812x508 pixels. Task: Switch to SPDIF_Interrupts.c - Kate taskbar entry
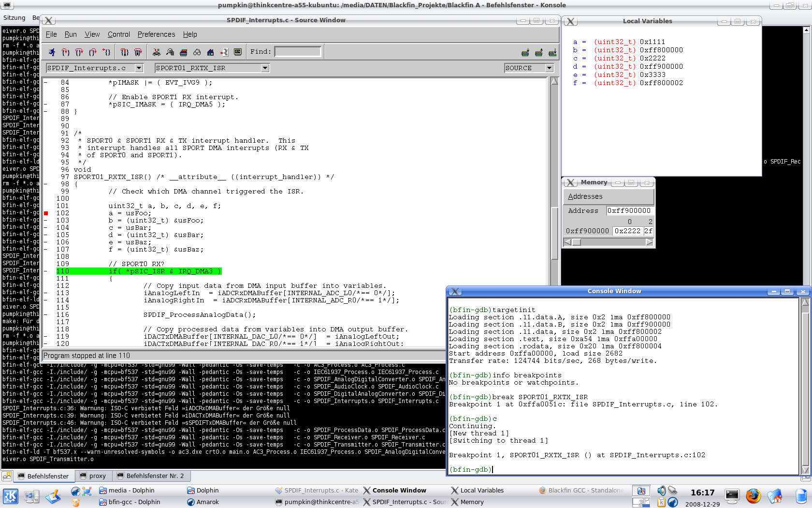(x=317, y=491)
